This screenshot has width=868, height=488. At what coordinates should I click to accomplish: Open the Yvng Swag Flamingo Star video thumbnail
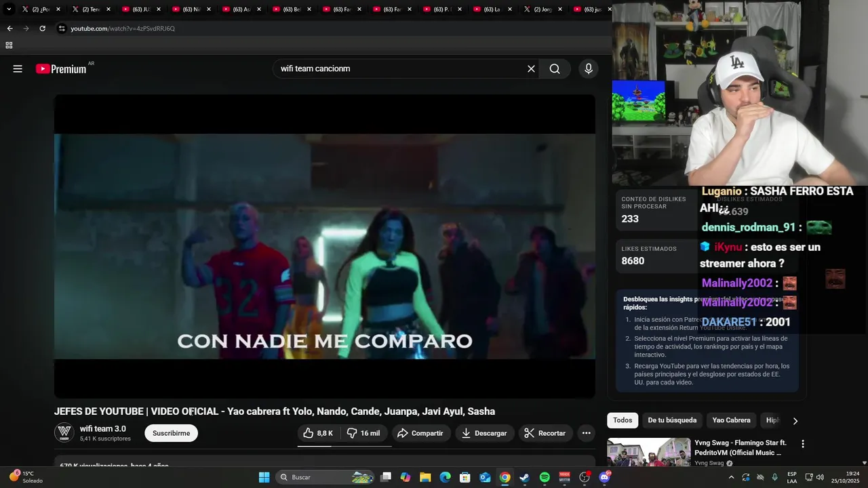pos(649,453)
